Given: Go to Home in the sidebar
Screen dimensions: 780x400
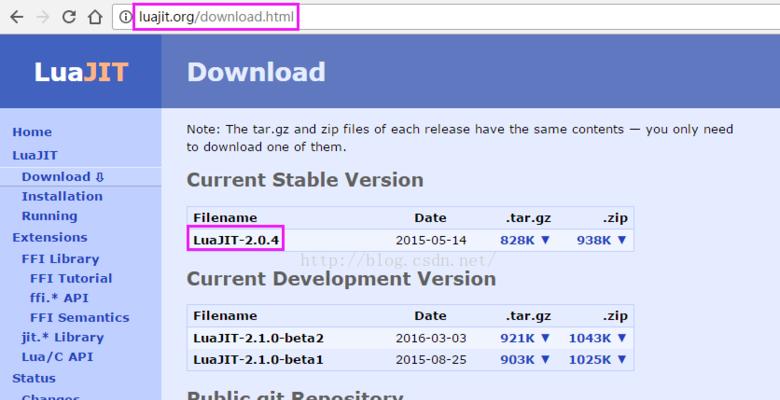Looking at the screenshot, I should [32, 132].
